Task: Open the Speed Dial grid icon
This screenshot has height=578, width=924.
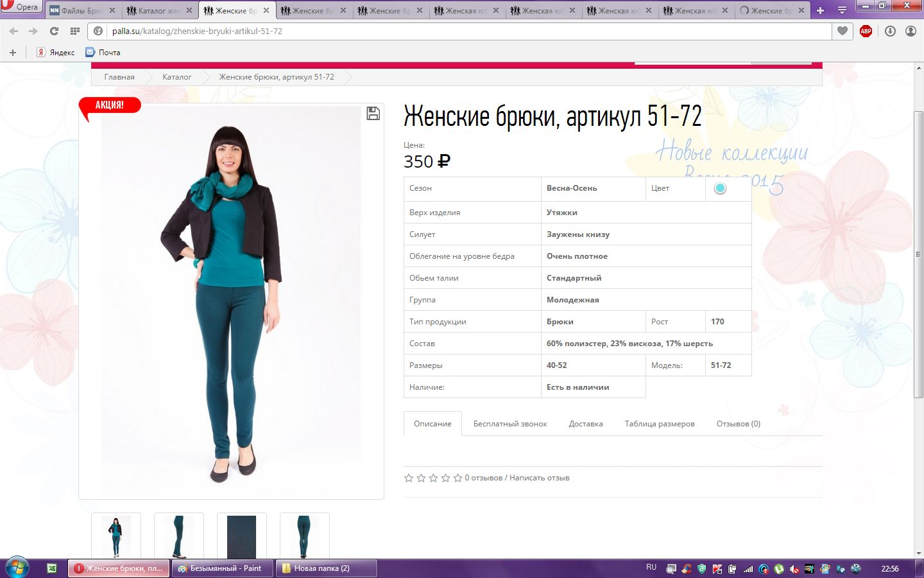Action: pyautogui.click(x=75, y=31)
